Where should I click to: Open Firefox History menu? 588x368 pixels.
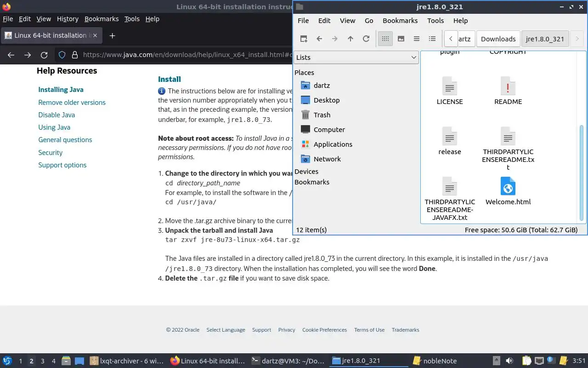click(x=68, y=19)
